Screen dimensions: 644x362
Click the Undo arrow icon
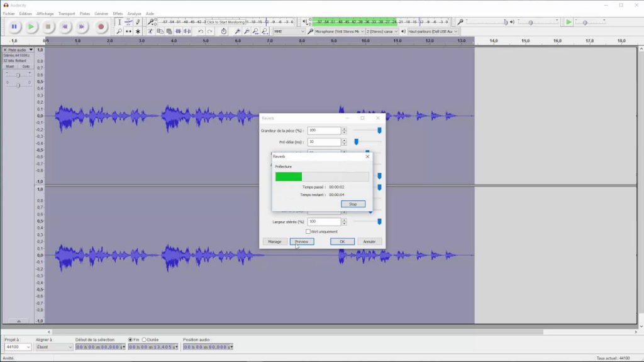[201, 31]
